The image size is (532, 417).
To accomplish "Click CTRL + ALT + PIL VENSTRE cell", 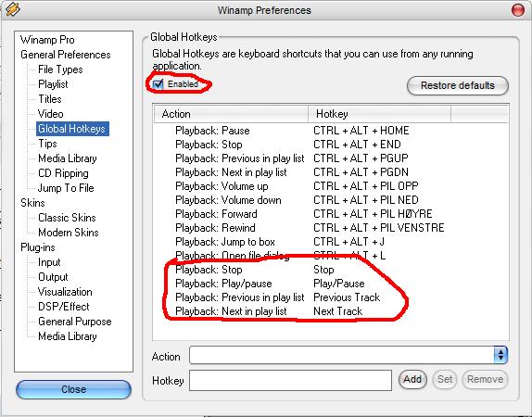I will coord(379,228).
